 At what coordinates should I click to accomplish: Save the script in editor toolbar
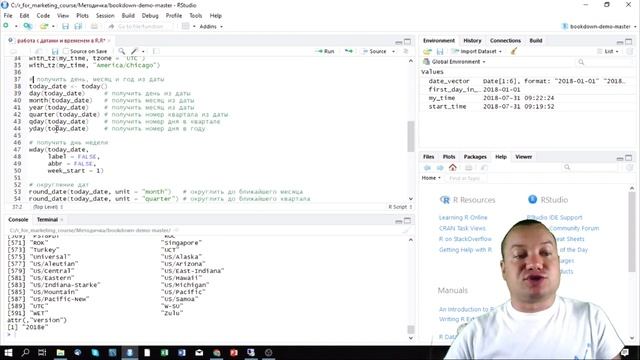coord(55,51)
